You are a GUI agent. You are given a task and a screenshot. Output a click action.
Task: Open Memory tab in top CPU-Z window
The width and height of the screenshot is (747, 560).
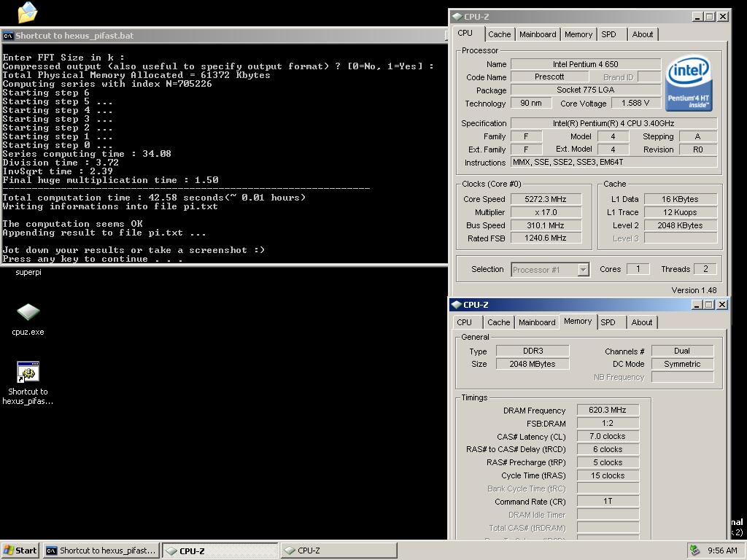click(578, 34)
